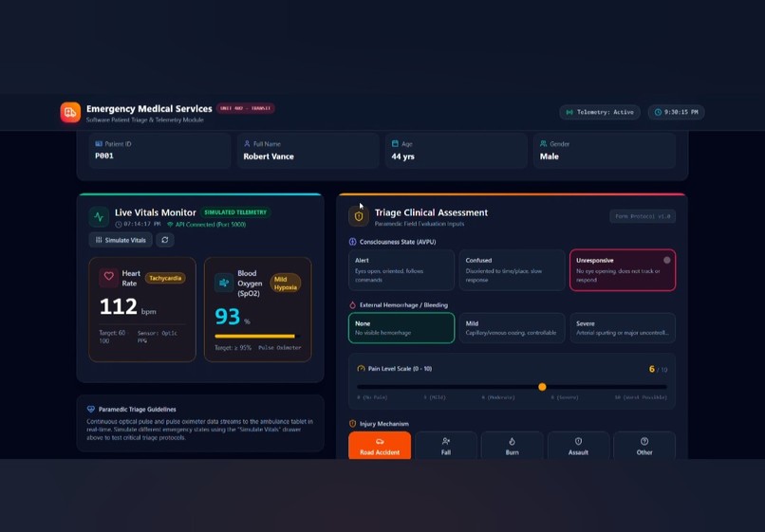Viewport: 765px width, 532px height.
Task: Click the clock icon in the time badge
Action: (658, 112)
